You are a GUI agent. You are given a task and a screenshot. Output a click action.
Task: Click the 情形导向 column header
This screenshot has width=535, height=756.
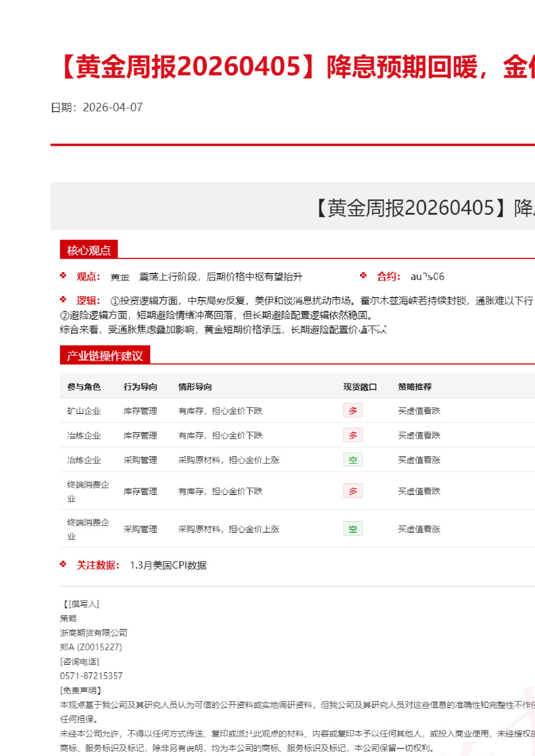[x=195, y=387]
